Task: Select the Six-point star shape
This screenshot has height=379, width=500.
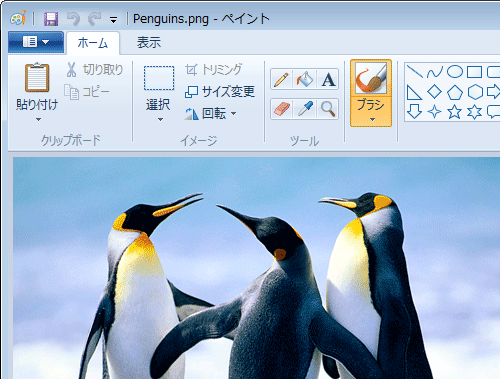Action: pos(475,112)
